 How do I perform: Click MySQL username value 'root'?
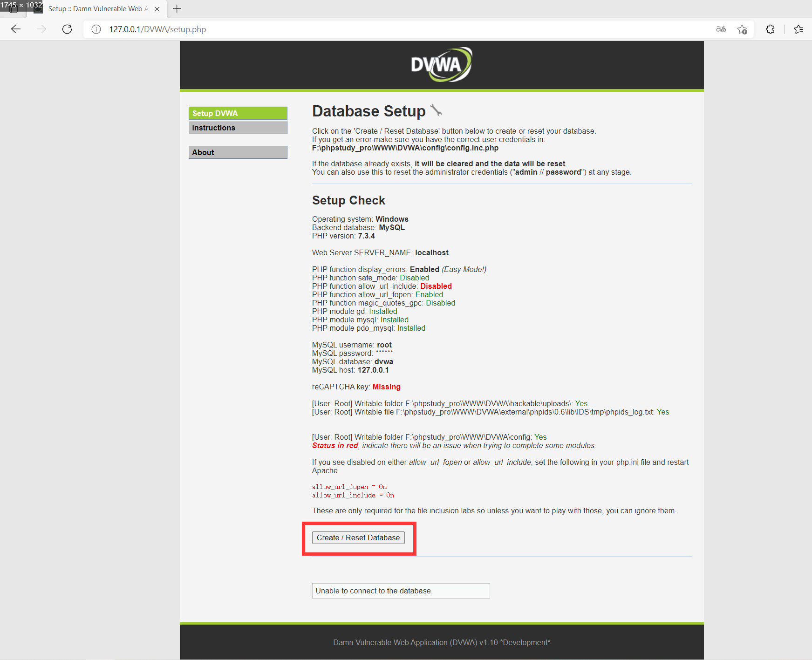pyautogui.click(x=384, y=345)
